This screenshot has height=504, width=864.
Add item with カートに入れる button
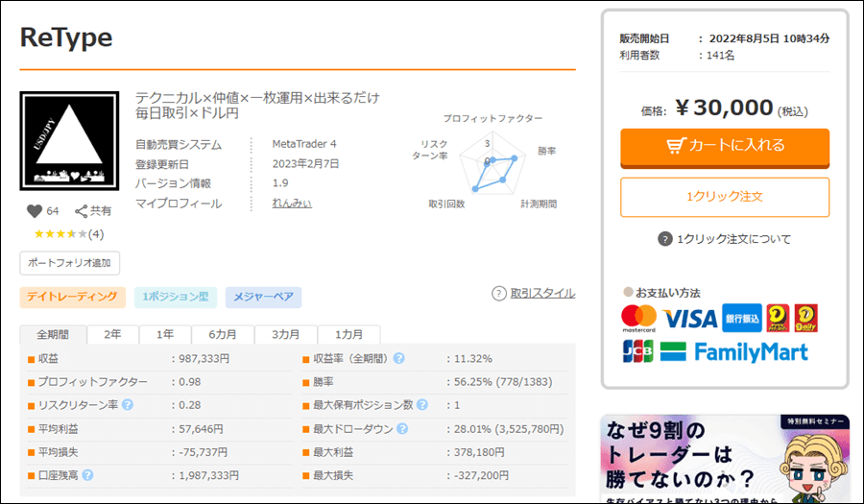pos(725,146)
